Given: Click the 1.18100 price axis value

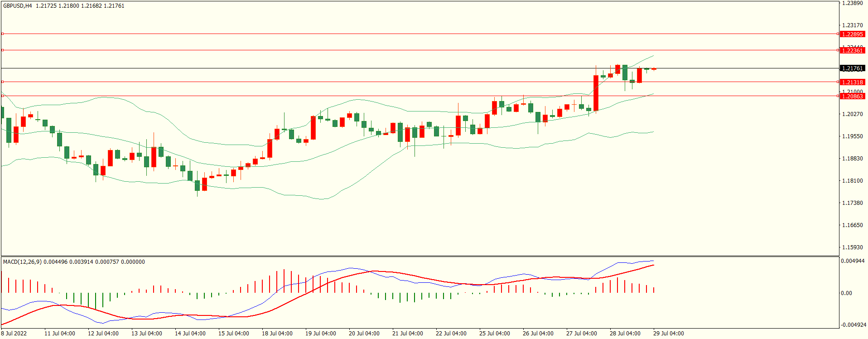Looking at the screenshot, I should (852, 181).
